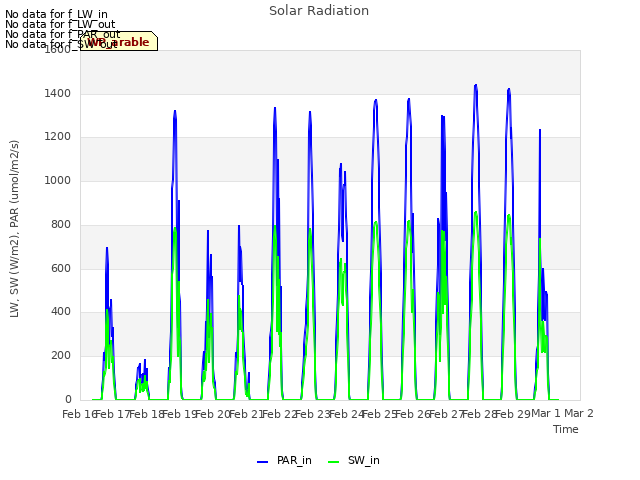This screenshot has height=480, width=640.
Task: Click the Mar 2 x-axis tick label
Action: click(x=579, y=414)
